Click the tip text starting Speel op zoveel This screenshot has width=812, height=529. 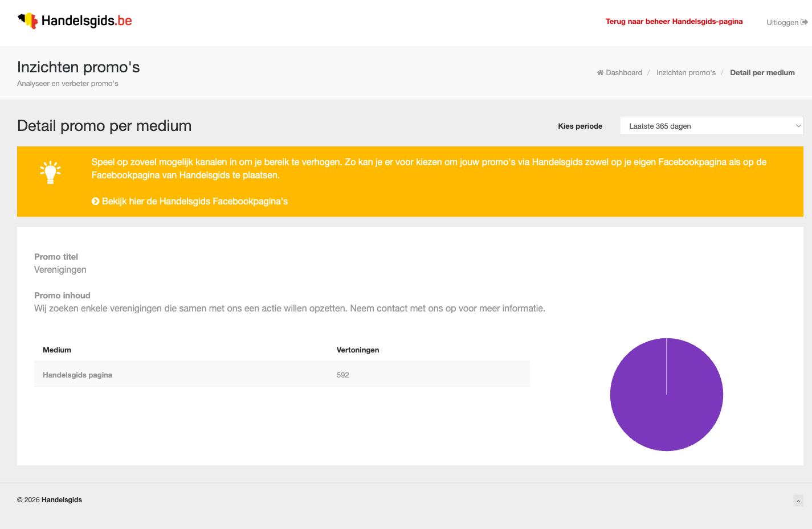point(429,169)
